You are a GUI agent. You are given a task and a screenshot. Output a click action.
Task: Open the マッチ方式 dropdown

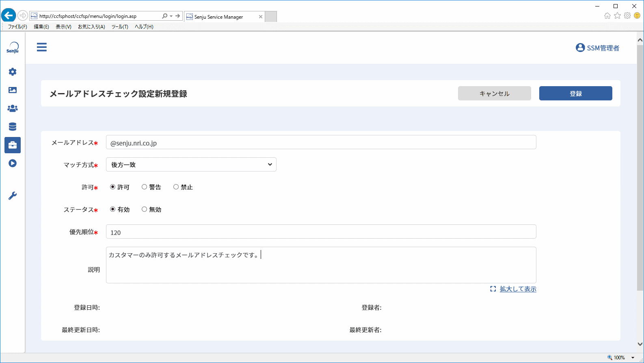tap(191, 165)
